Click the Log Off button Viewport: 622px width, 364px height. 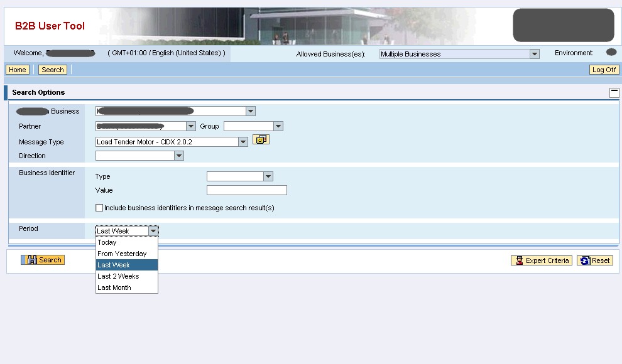tap(604, 70)
